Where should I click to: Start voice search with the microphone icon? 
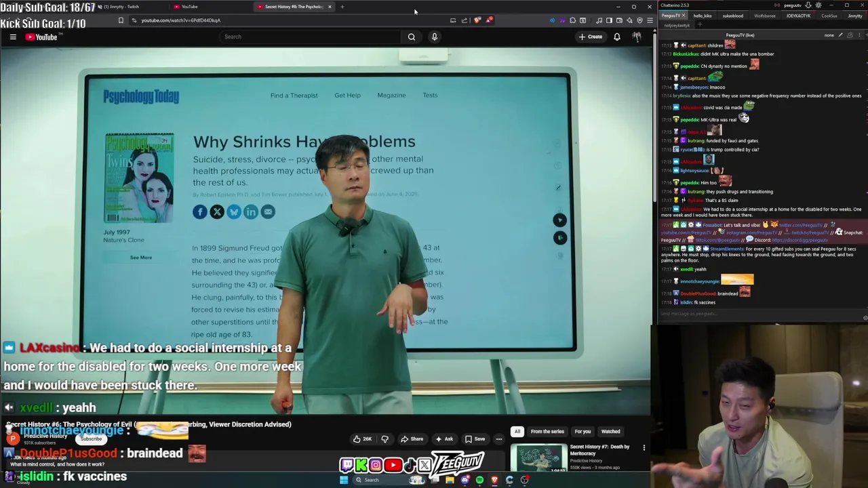tap(435, 37)
